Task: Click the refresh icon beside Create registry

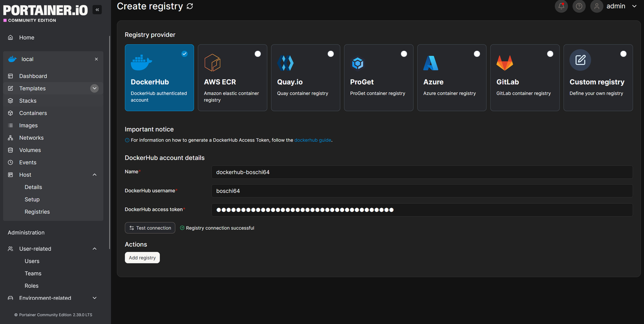Action: point(190,6)
